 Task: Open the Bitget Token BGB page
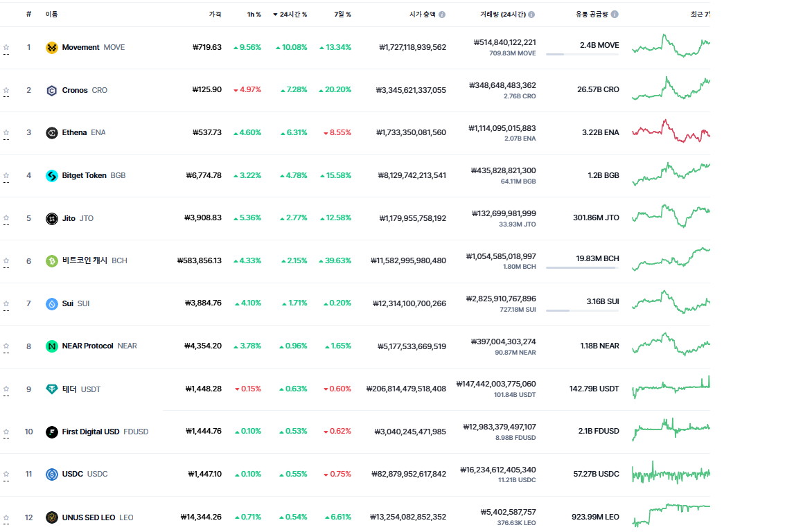(94, 176)
